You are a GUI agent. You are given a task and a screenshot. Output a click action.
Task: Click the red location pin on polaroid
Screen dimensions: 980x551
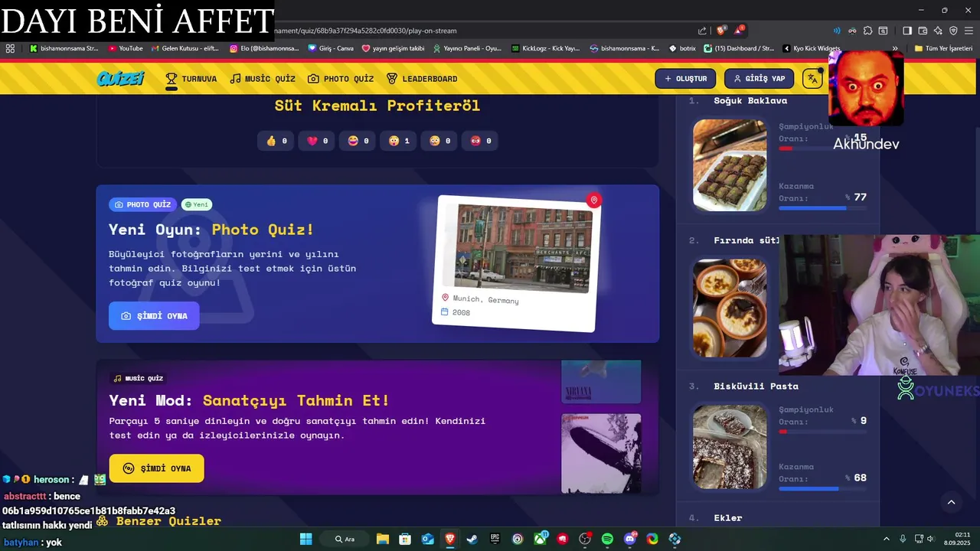click(x=593, y=201)
